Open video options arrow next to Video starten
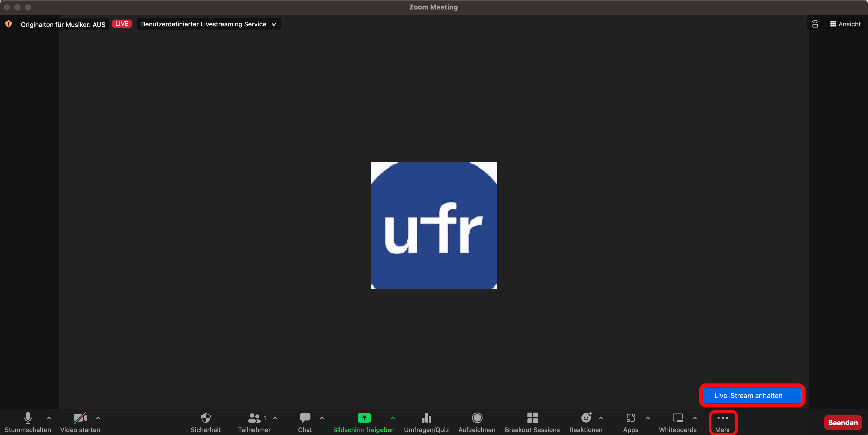This screenshot has height=435, width=868. tap(98, 418)
